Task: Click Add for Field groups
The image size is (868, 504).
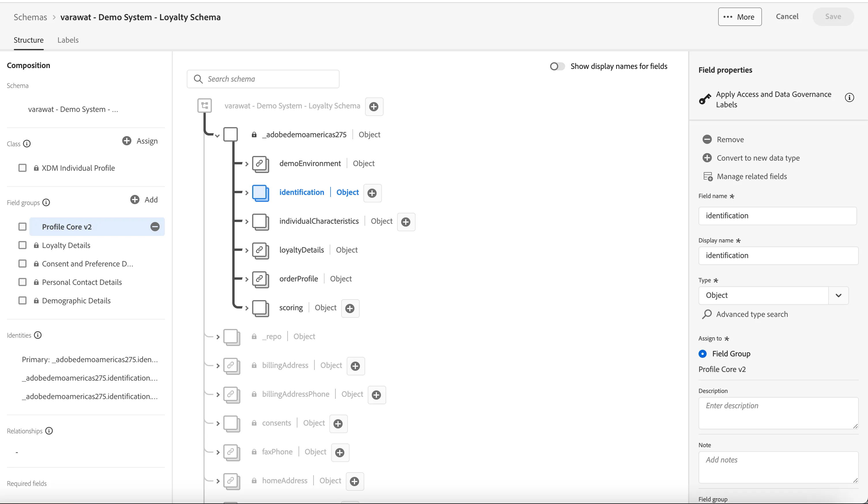Action: click(144, 200)
